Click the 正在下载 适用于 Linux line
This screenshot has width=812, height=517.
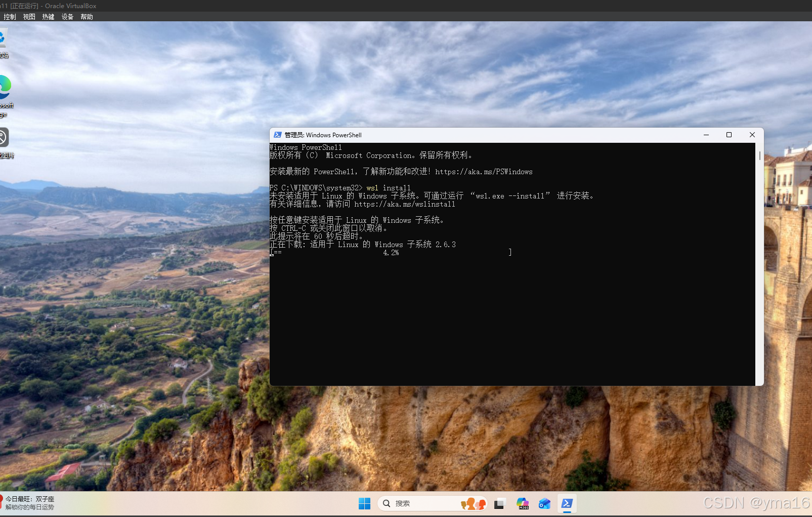click(x=363, y=245)
